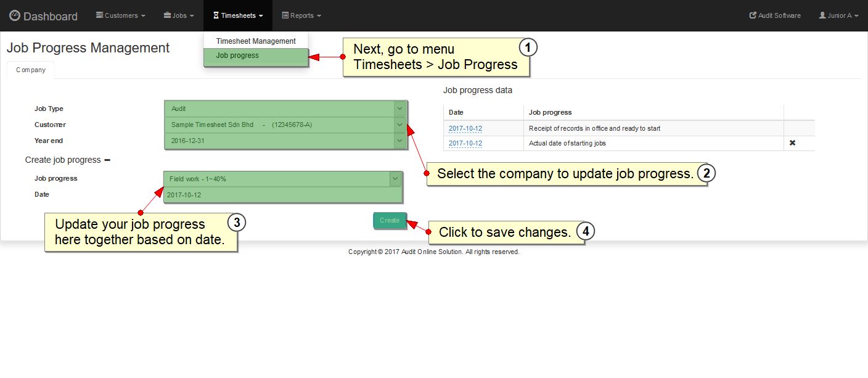Click the Reports icon in navbar

(285, 15)
